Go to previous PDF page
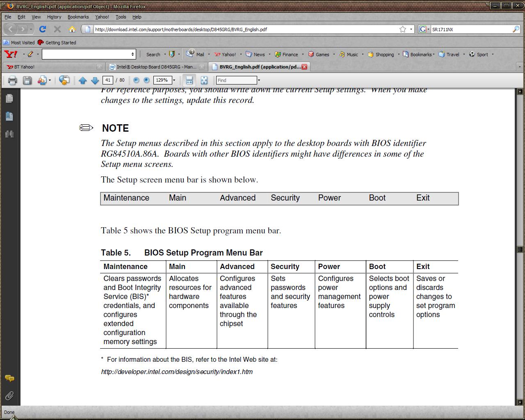The image size is (525, 420). 82,80
